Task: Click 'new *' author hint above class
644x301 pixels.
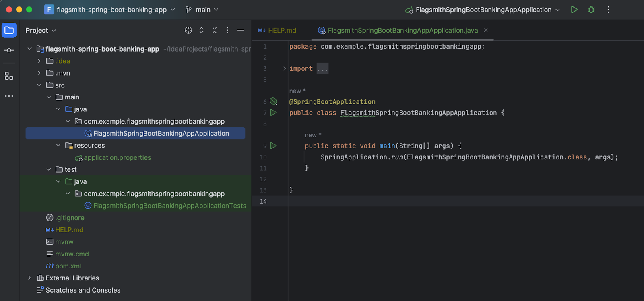Action: (x=297, y=91)
